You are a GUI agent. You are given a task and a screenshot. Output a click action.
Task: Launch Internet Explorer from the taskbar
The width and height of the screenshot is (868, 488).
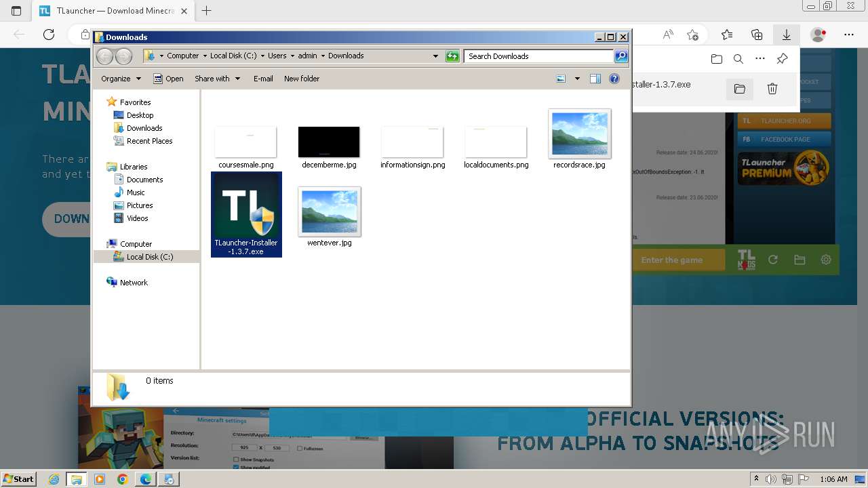pos(54,479)
